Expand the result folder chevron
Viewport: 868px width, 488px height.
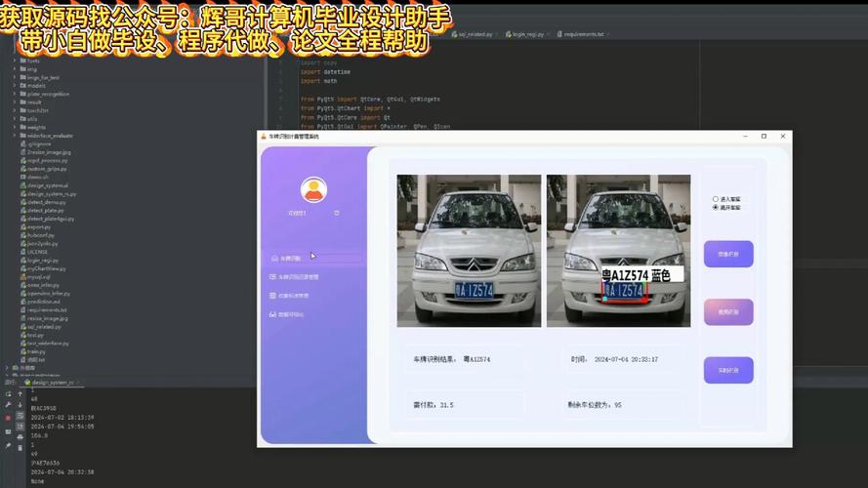pyautogui.click(x=15, y=102)
